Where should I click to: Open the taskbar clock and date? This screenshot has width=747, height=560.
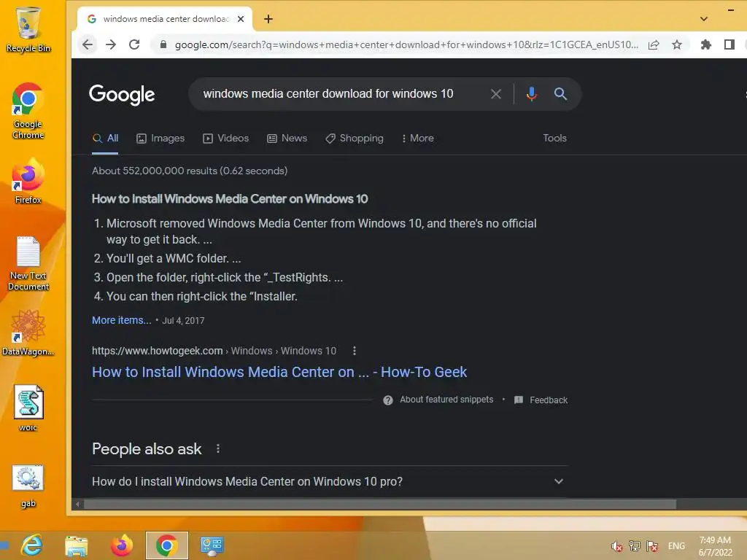click(x=715, y=546)
